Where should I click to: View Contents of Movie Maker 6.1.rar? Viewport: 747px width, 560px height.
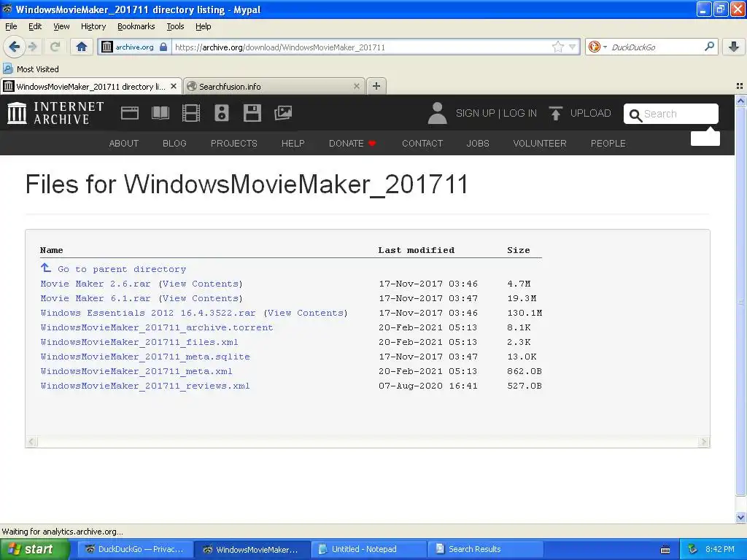[x=201, y=298]
